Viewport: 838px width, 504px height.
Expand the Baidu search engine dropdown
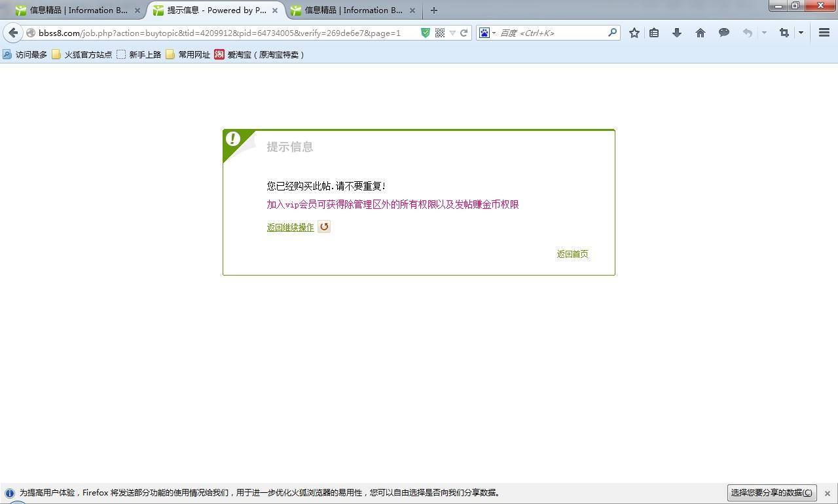click(487, 33)
